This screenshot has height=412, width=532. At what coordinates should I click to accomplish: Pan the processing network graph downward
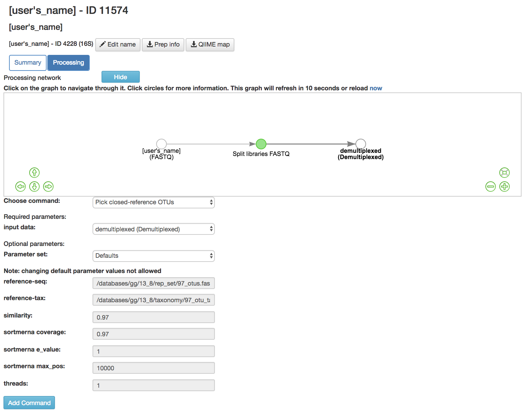(x=34, y=187)
